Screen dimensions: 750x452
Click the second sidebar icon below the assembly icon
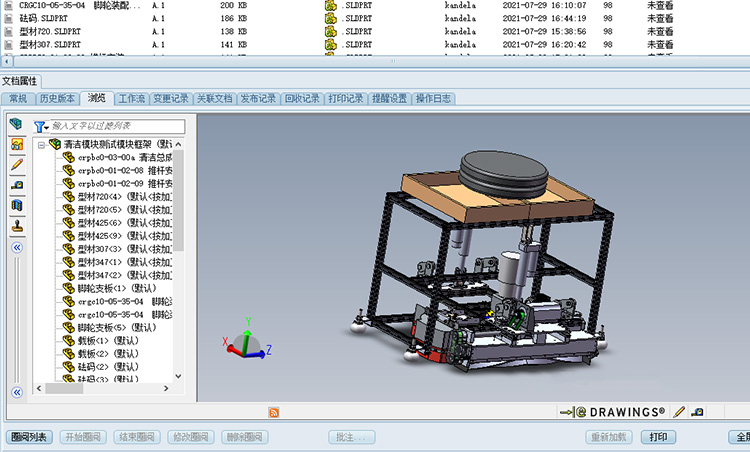(x=17, y=144)
